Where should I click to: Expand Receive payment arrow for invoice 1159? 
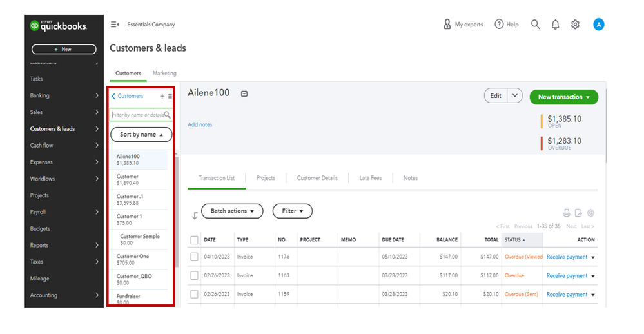(x=592, y=295)
